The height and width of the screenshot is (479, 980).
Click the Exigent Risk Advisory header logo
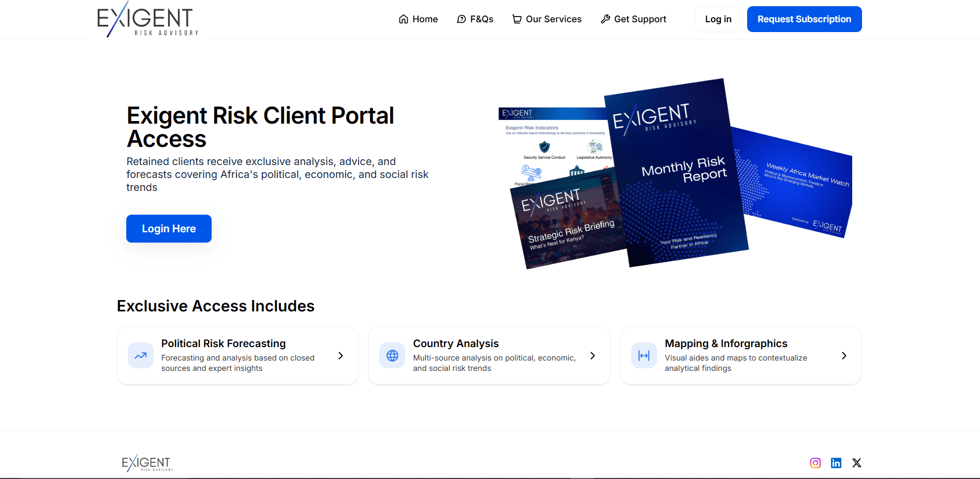147,19
